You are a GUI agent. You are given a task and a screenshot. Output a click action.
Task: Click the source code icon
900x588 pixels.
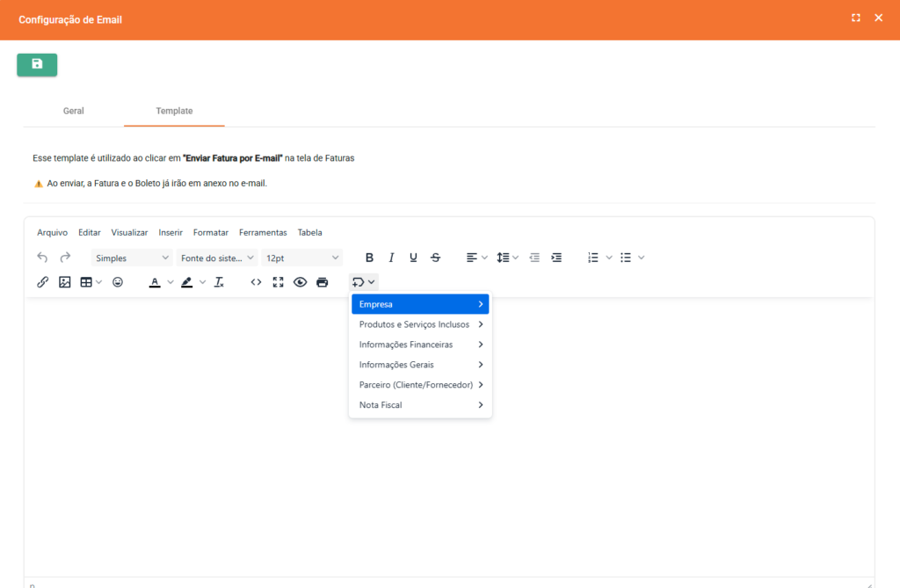[256, 282]
